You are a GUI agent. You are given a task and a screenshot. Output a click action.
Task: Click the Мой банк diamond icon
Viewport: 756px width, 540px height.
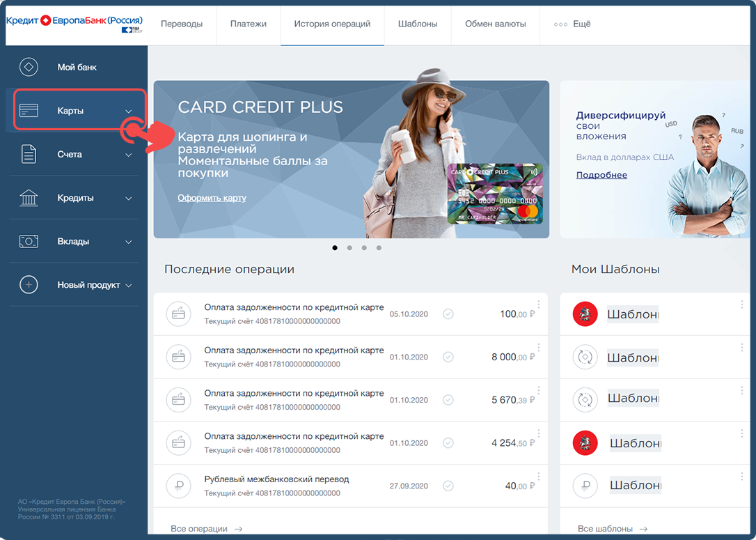[x=29, y=67]
